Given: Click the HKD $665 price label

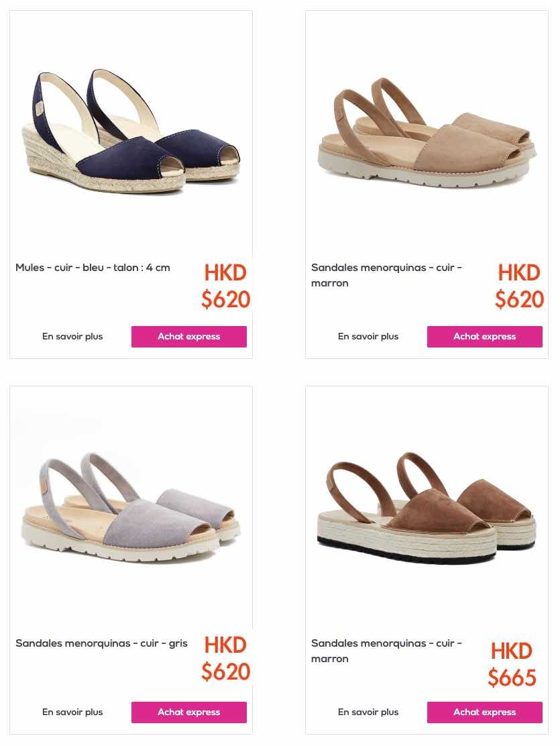Looking at the screenshot, I should click(x=512, y=664).
